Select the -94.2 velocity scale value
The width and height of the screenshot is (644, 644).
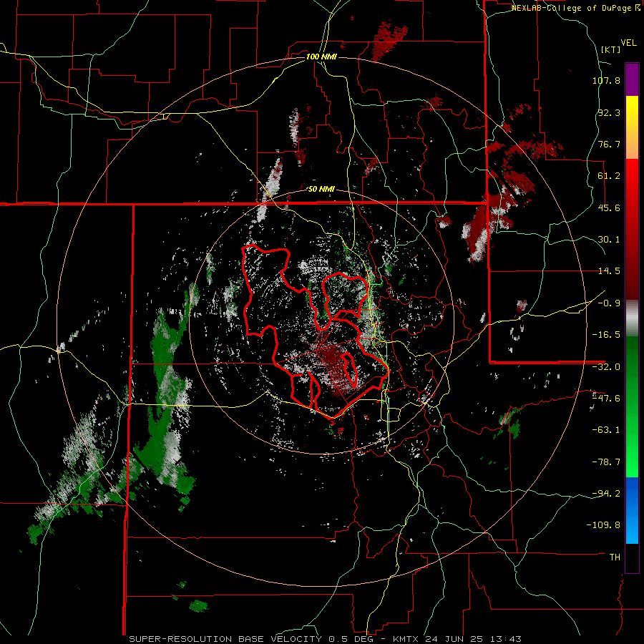(606, 493)
